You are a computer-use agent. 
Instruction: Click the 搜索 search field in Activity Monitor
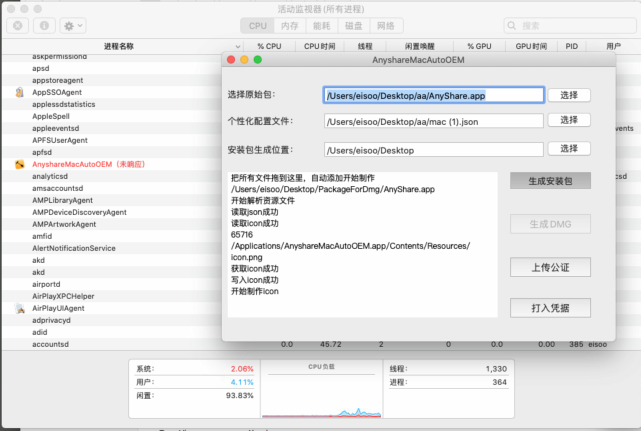[570, 26]
